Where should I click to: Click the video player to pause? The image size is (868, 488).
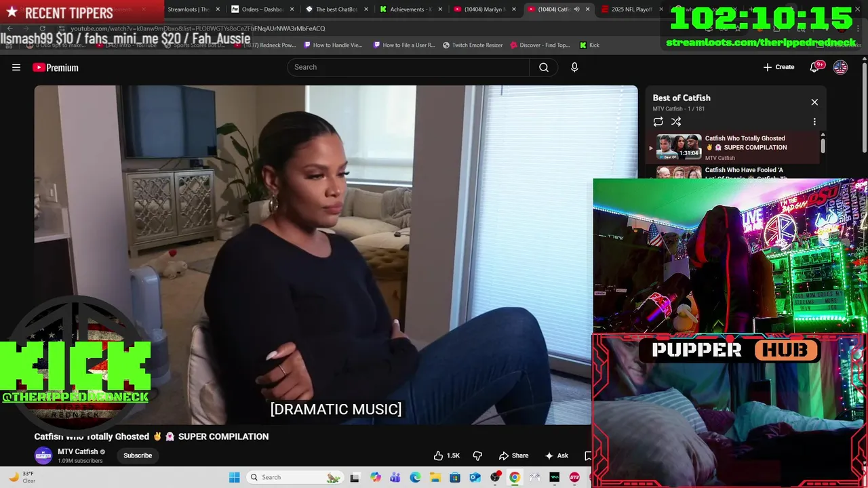[336, 255]
